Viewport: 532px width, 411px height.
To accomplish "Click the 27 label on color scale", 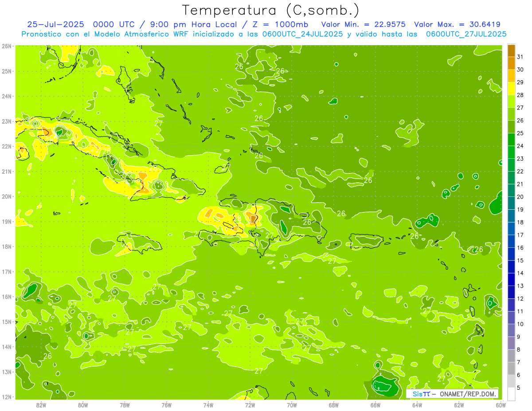I will click(520, 107).
